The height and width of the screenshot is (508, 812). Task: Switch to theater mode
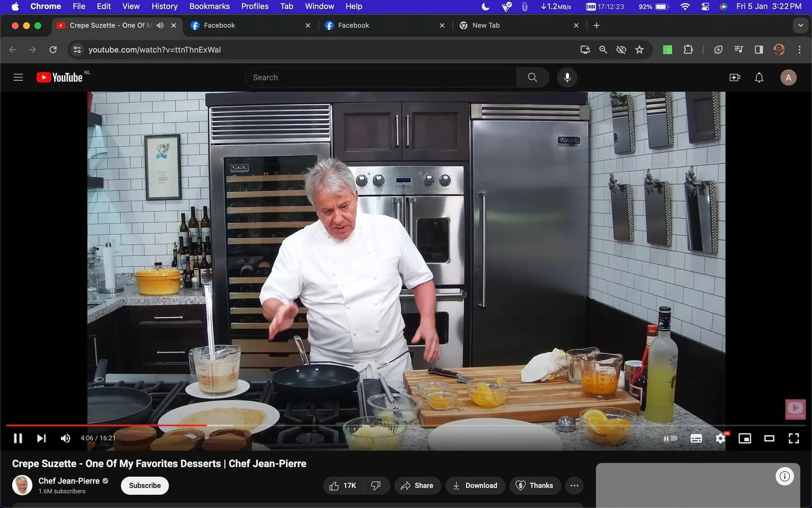769,438
